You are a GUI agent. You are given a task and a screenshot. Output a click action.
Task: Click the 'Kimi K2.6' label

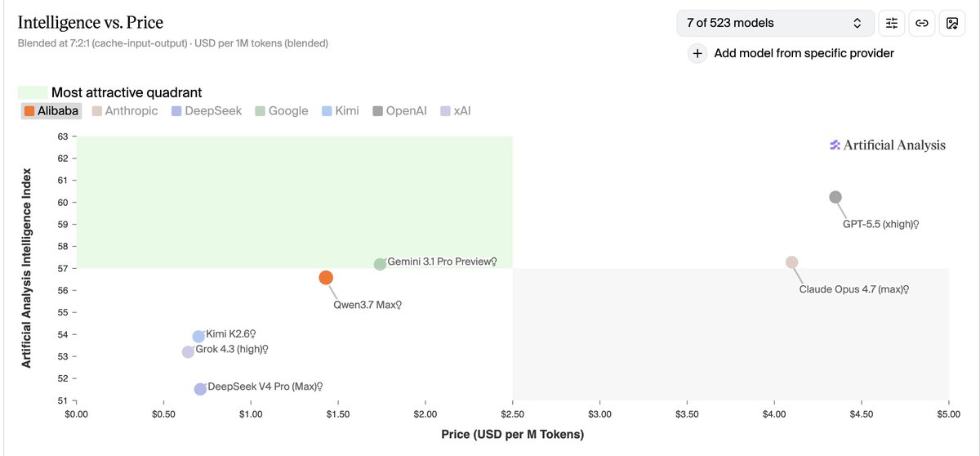point(231,333)
